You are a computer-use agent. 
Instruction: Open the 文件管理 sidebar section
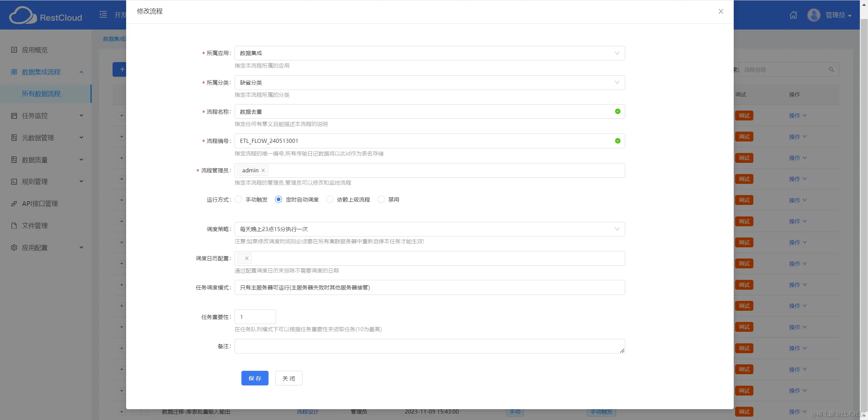[x=35, y=226]
